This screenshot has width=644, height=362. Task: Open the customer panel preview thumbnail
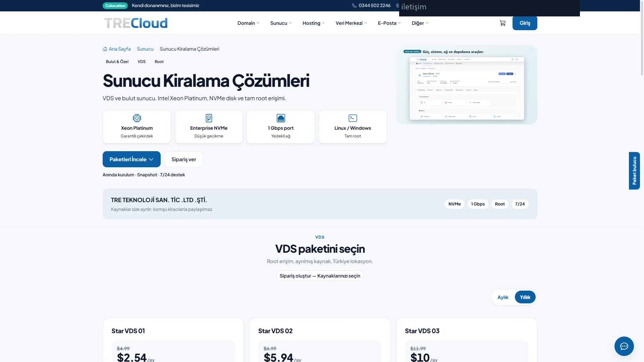(467, 85)
